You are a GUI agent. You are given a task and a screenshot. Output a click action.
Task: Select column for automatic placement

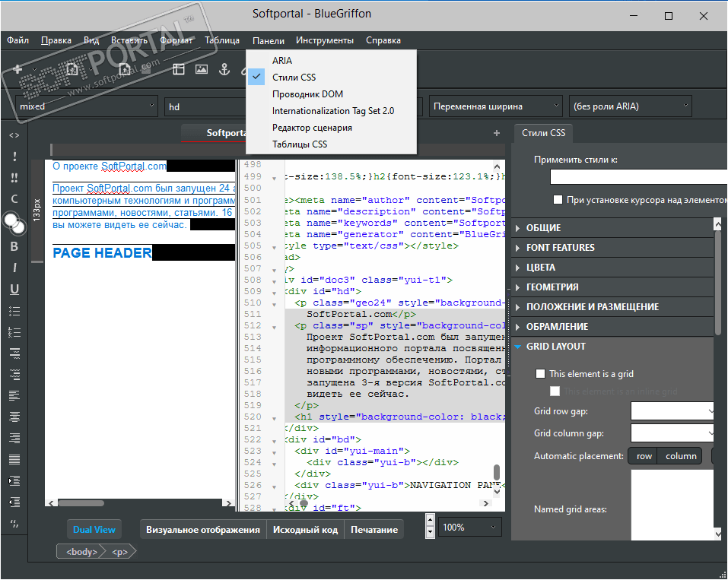681,456
